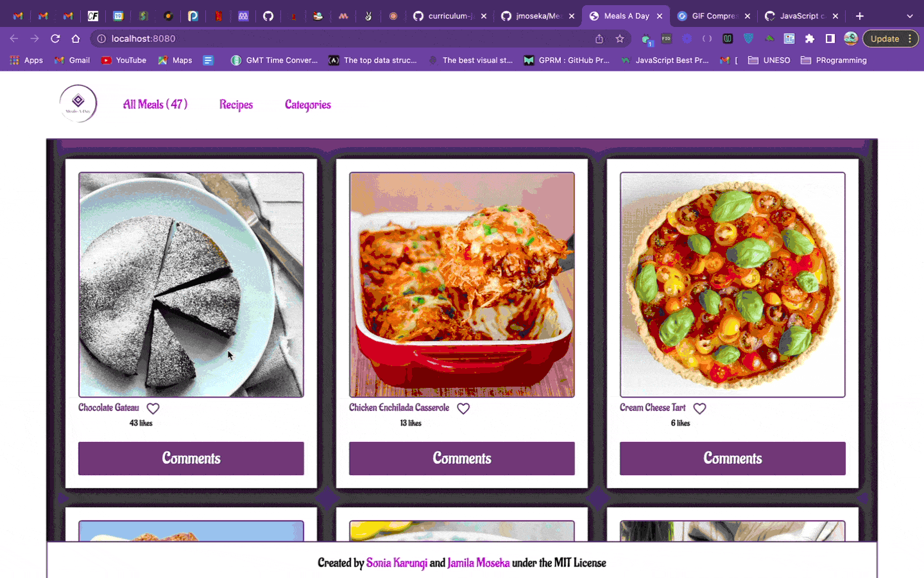The height and width of the screenshot is (578, 924).
Task: Click the '13 likes' count text
Action: (x=411, y=423)
